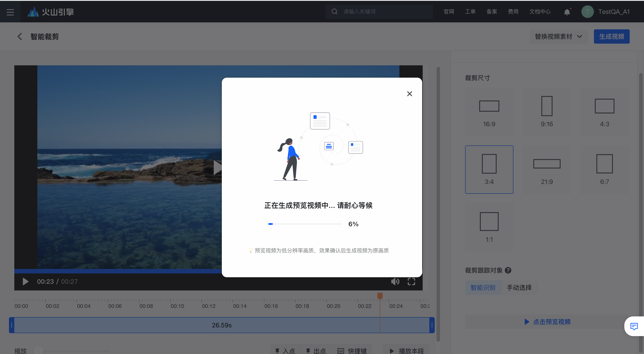Click the orange playhead timeline marker

pos(380,296)
